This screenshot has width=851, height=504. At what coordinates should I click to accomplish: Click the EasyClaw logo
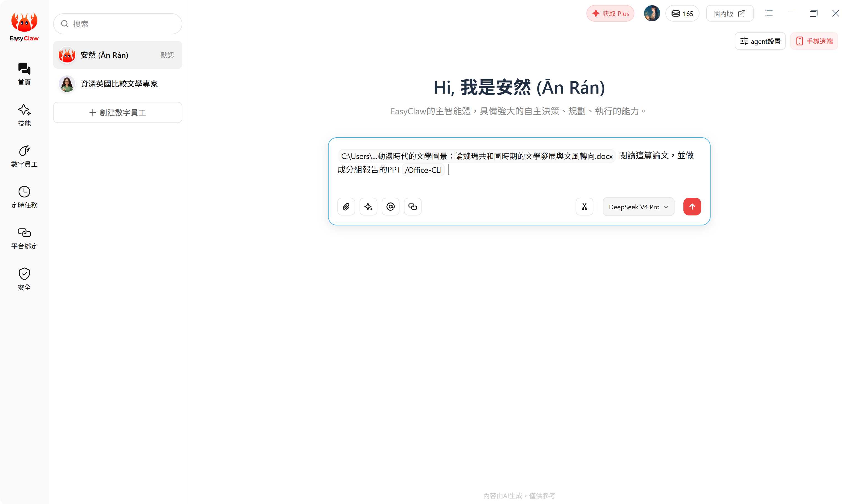[24, 27]
